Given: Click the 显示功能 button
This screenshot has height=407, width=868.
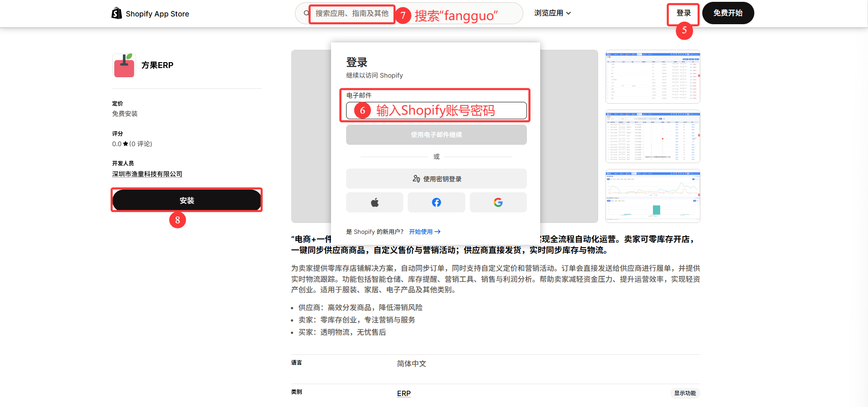Looking at the screenshot, I should coord(685,393).
